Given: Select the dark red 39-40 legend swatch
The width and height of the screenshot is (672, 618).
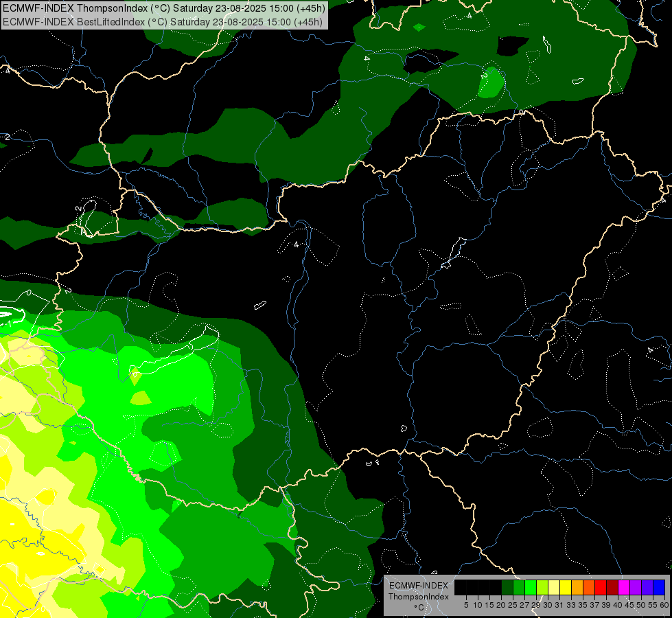Looking at the screenshot, I should (612, 587).
